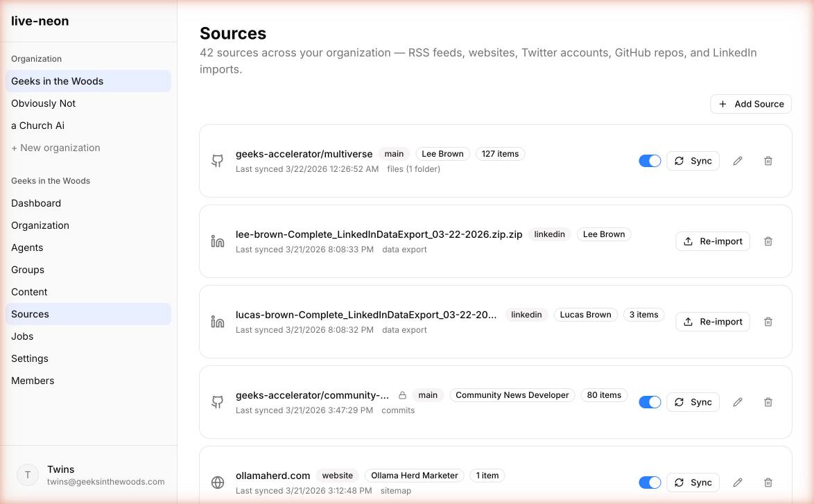Disable the Community News Developer source toggle
Screen dimensions: 814x504
click(x=650, y=402)
